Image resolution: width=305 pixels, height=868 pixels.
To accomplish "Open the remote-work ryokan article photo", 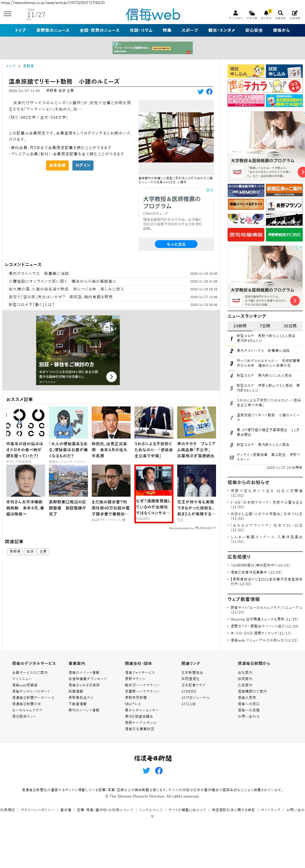I will [176, 137].
